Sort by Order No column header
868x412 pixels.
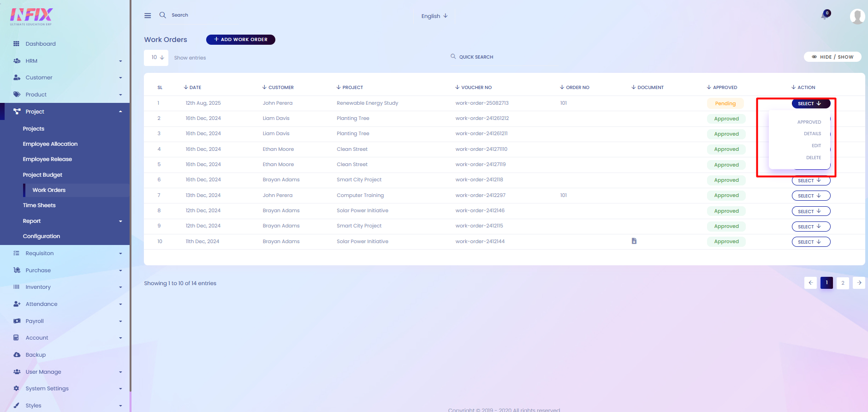(x=575, y=87)
